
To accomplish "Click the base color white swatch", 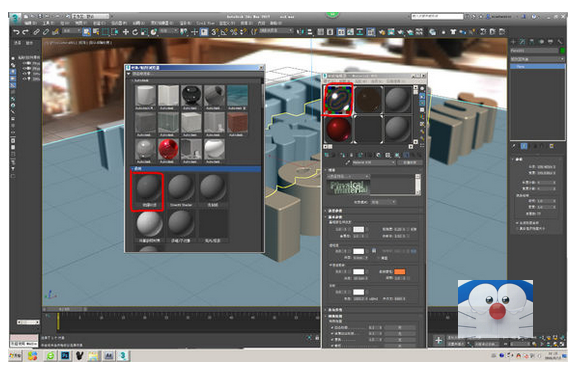I will [x=358, y=229].
